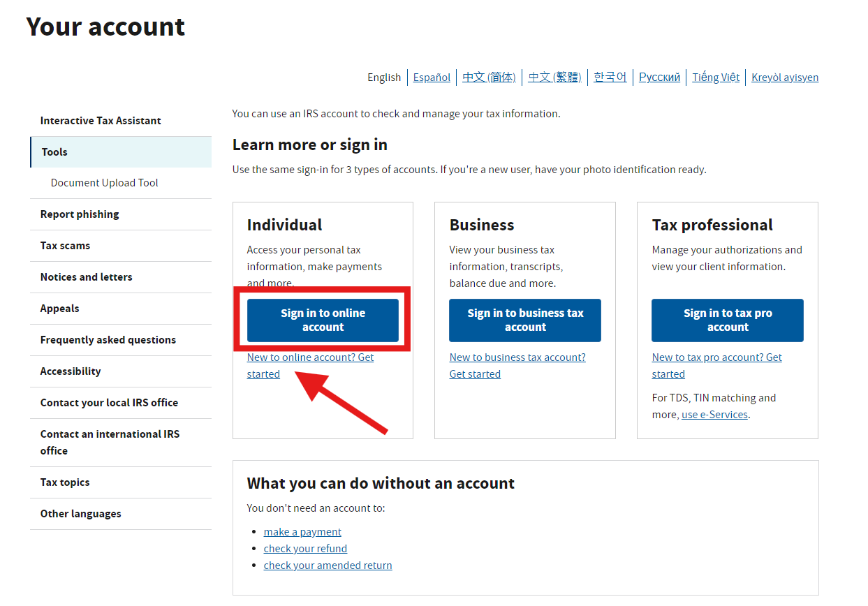Open the Russian language version
The image size is (868, 606).
point(659,77)
